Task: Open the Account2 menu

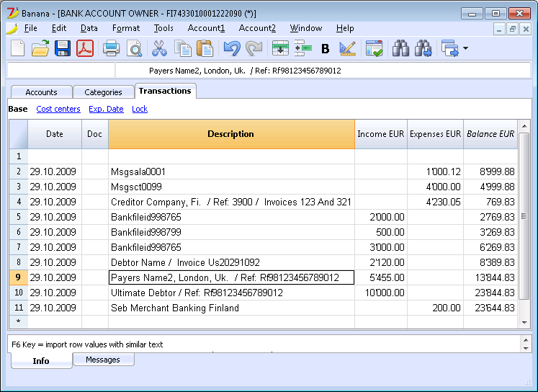Action: (257, 28)
